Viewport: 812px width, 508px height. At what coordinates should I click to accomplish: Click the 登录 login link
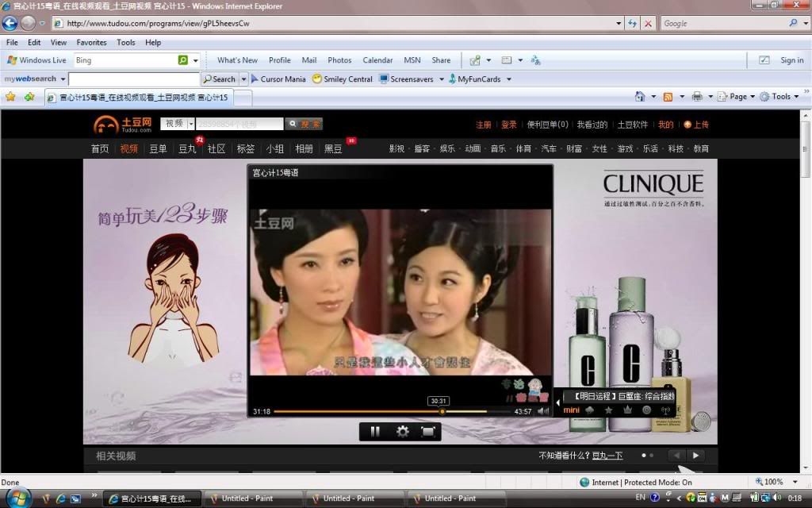pyautogui.click(x=508, y=125)
